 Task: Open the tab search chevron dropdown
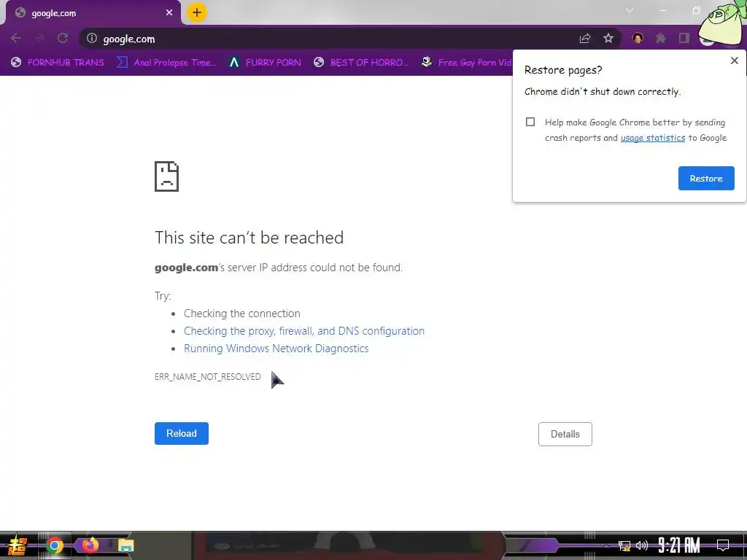(x=630, y=10)
